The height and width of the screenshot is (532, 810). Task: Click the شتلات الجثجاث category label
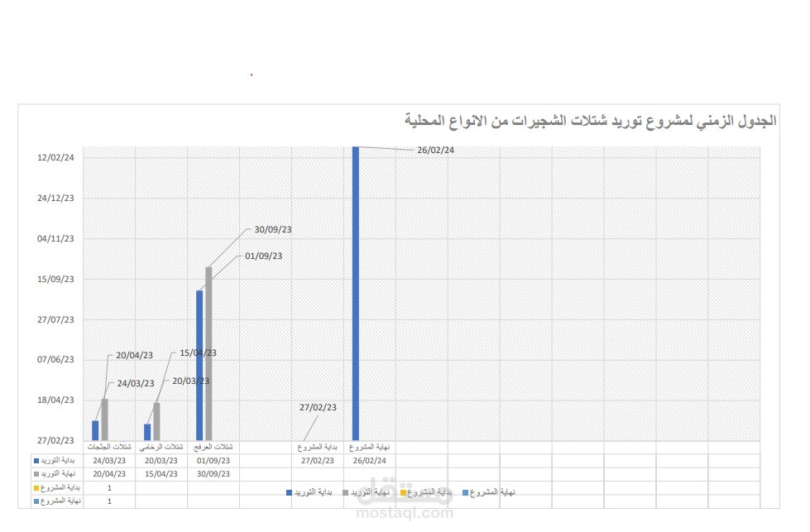click(109, 448)
